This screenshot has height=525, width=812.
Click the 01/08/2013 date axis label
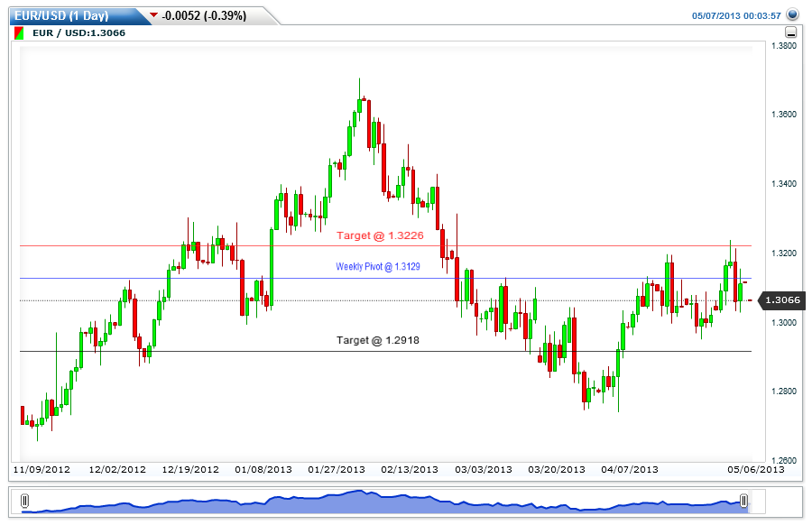[263, 470]
